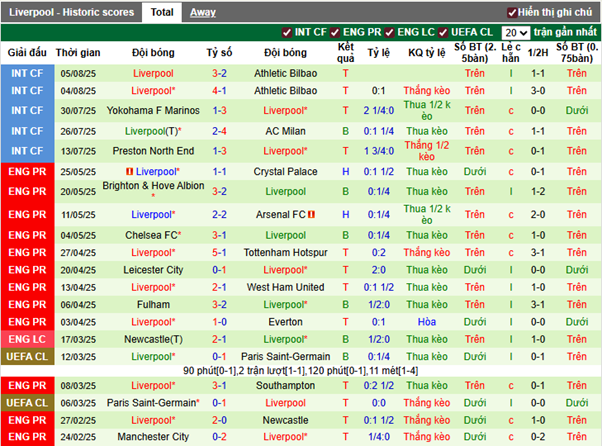This screenshot has height=446, width=602.
Task: Click the Kết quả column header
Action: tap(346, 53)
